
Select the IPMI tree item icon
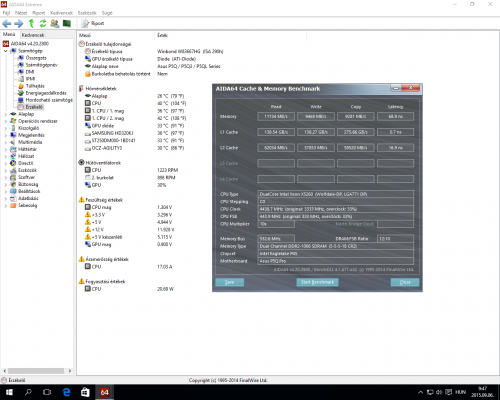21,79
